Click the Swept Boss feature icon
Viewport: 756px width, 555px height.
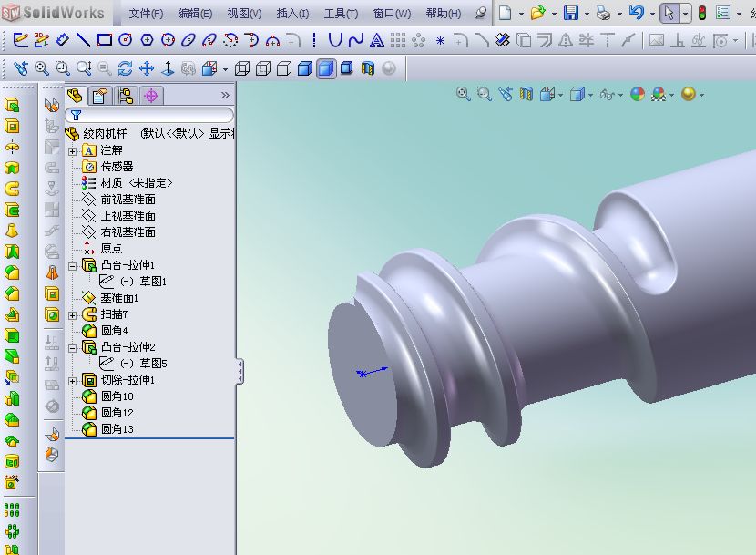12,189
